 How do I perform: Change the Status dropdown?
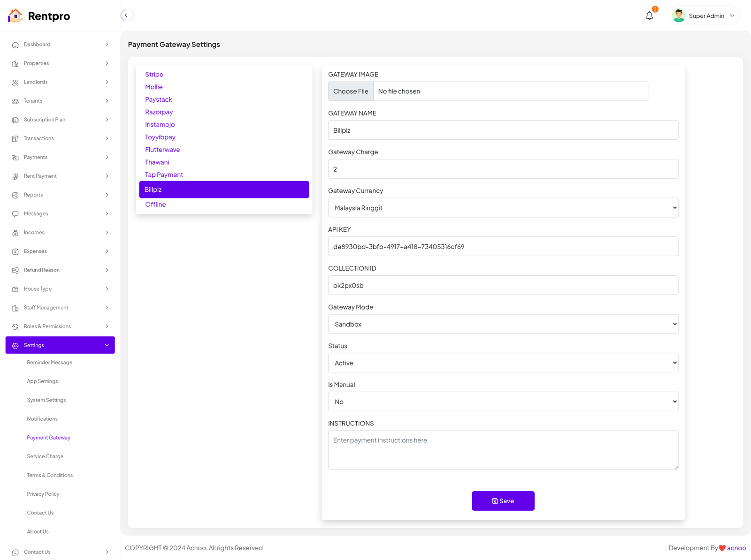[503, 363]
